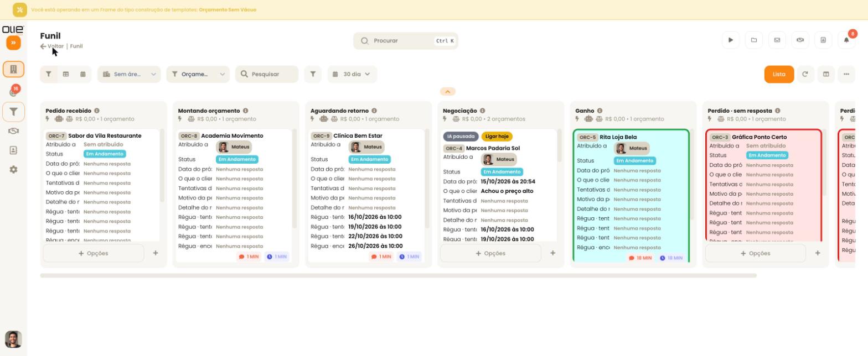Click the play icon in the top bar
Image resolution: width=868 pixels, height=356 pixels.
point(731,40)
